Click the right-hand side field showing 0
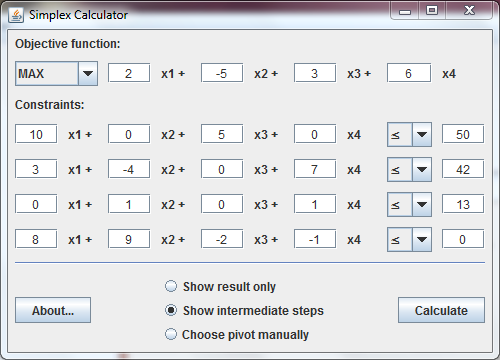Image resolution: width=500 pixels, height=360 pixels. [x=463, y=239]
